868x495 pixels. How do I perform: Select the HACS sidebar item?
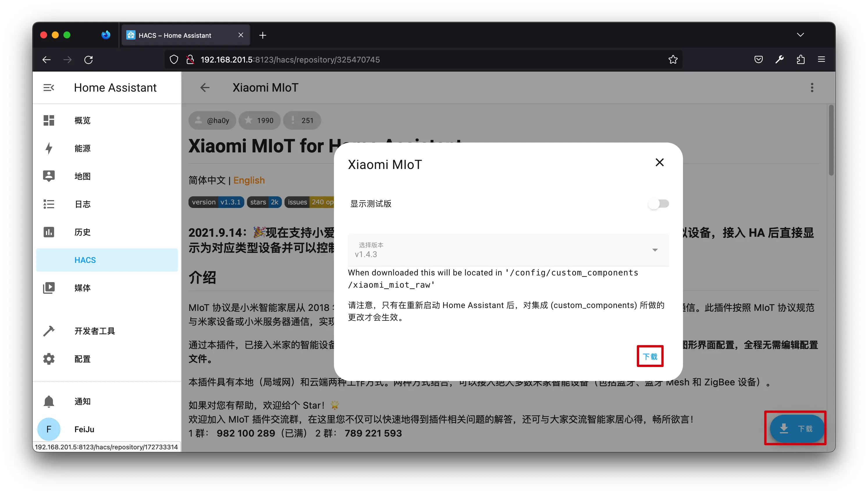pos(107,260)
